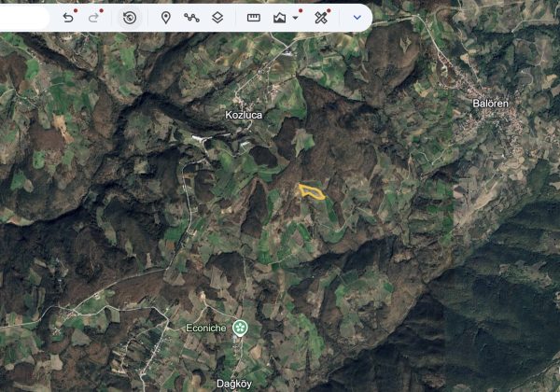Click the Econiche place label
This screenshot has height=392, width=560.
click(x=206, y=329)
